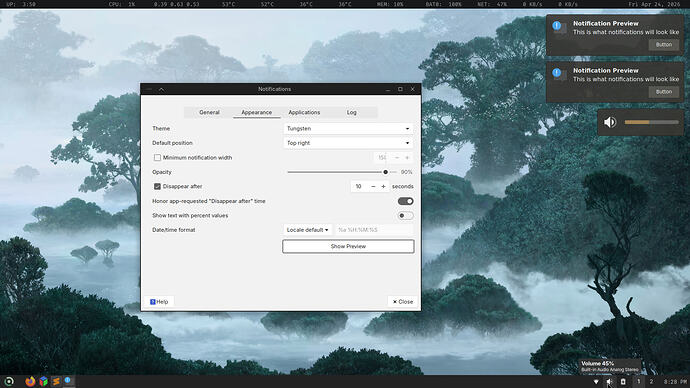Click the 90% opacity value label
This screenshot has width=690, height=388.
pos(407,172)
